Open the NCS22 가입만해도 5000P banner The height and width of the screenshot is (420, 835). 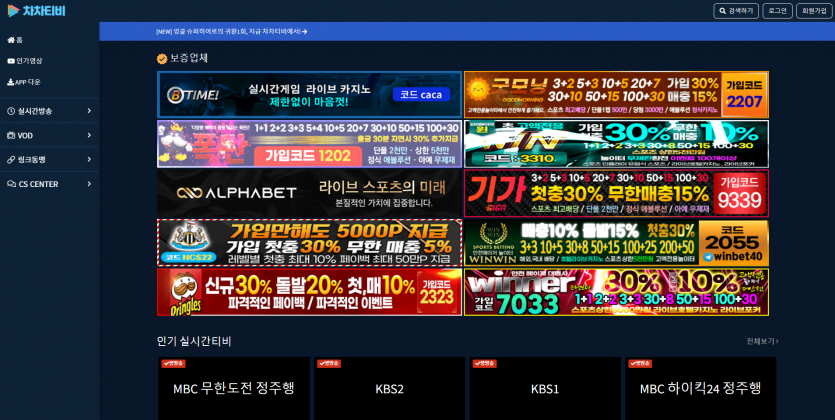point(309,242)
